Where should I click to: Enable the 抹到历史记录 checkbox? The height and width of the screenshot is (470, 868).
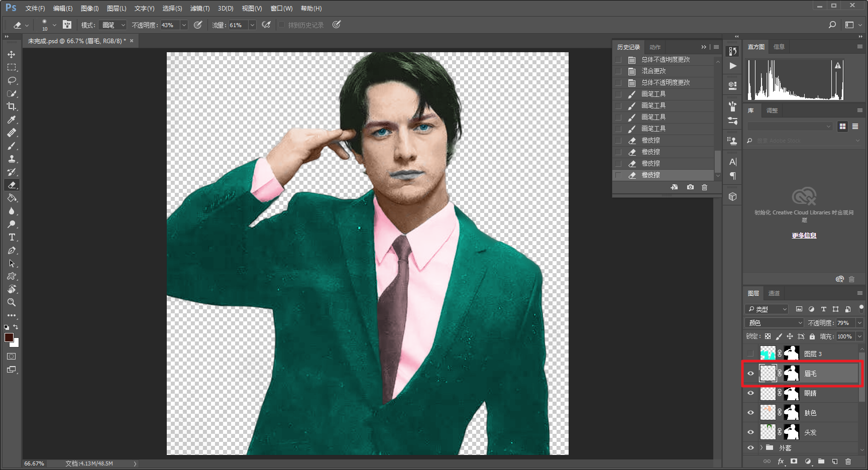(282, 25)
